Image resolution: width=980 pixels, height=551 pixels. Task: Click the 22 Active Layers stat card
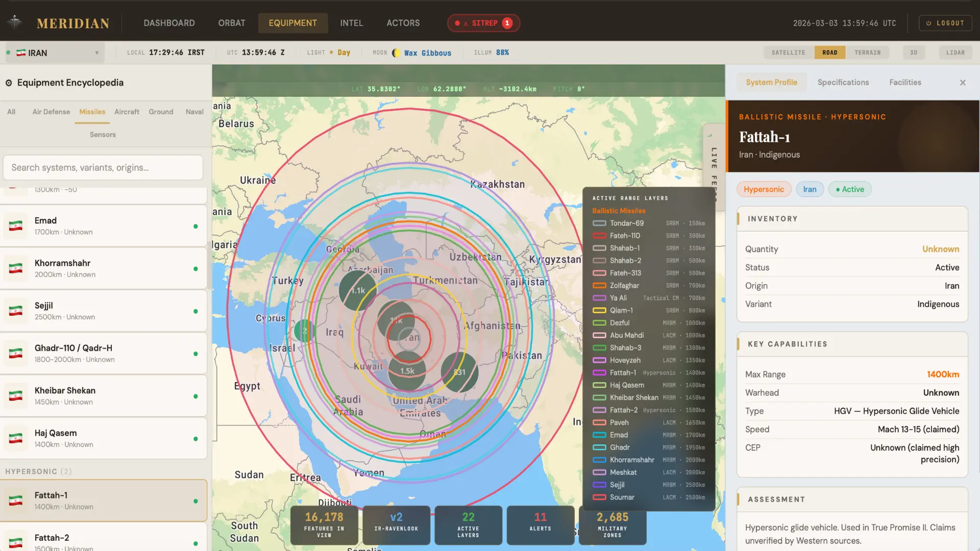tap(468, 525)
